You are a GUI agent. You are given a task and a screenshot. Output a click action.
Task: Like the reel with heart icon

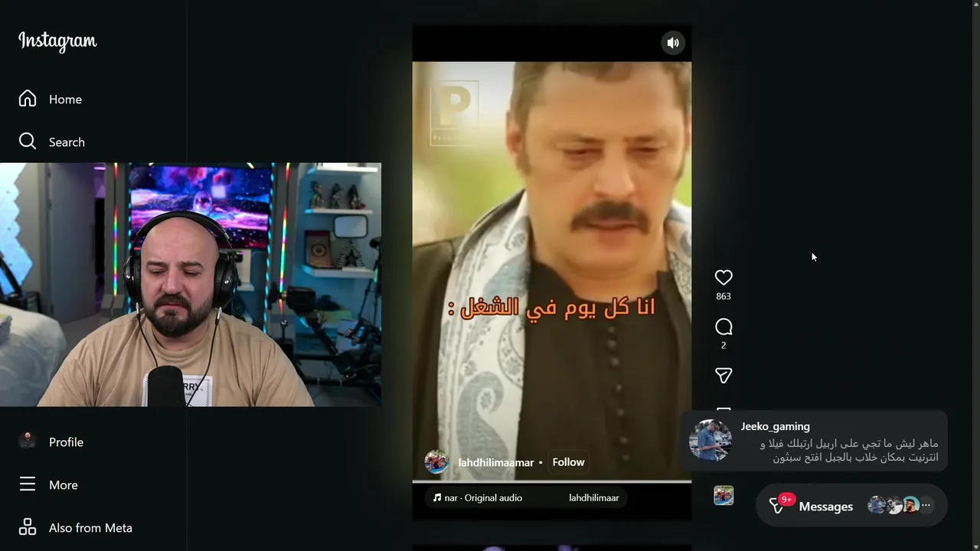pos(724,278)
